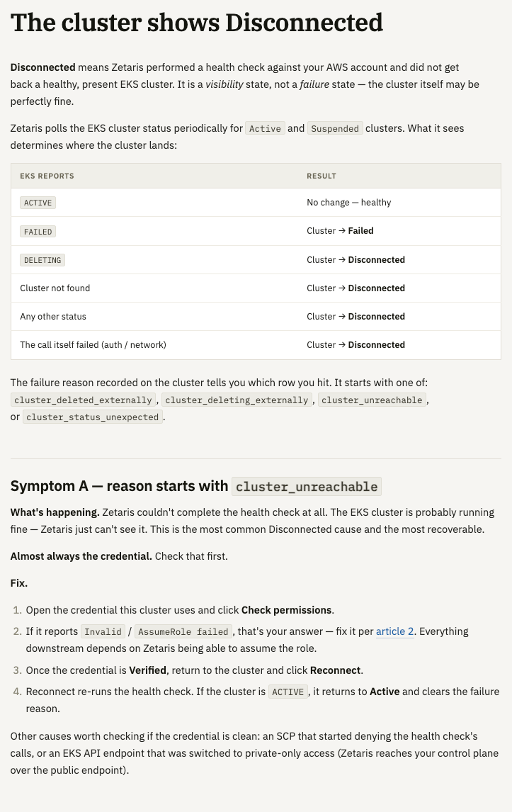Click the RESULT column header
Viewport: 512px width, 812px height.
coord(322,176)
